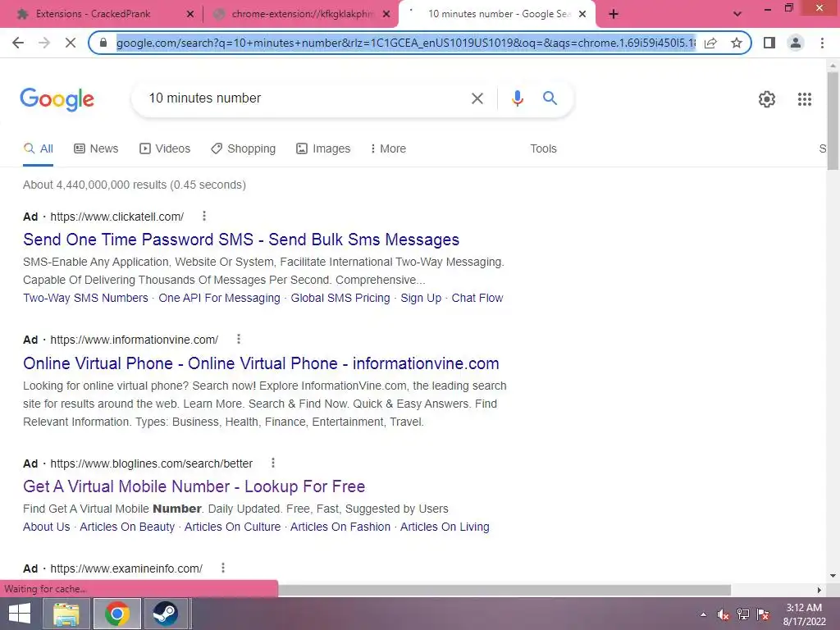The height and width of the screenshot is (630, 840).
Task: Close the chrome-extension tab
Action: pos(386,15)
